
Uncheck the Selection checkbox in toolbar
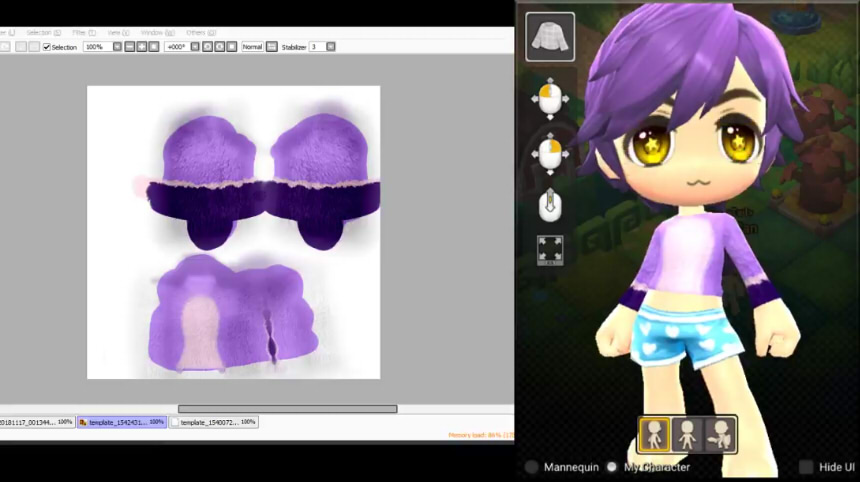(x=47, y=47)
